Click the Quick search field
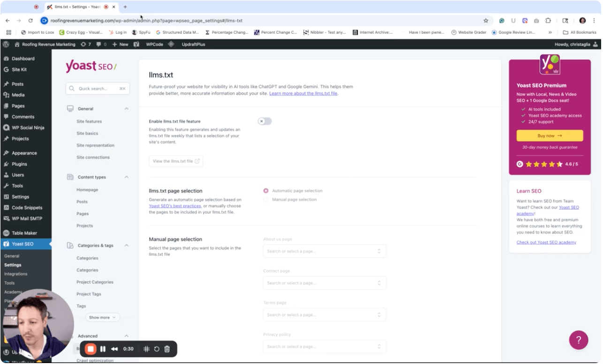The width and height of the screenshot is (603, 364). pos(97,88)
